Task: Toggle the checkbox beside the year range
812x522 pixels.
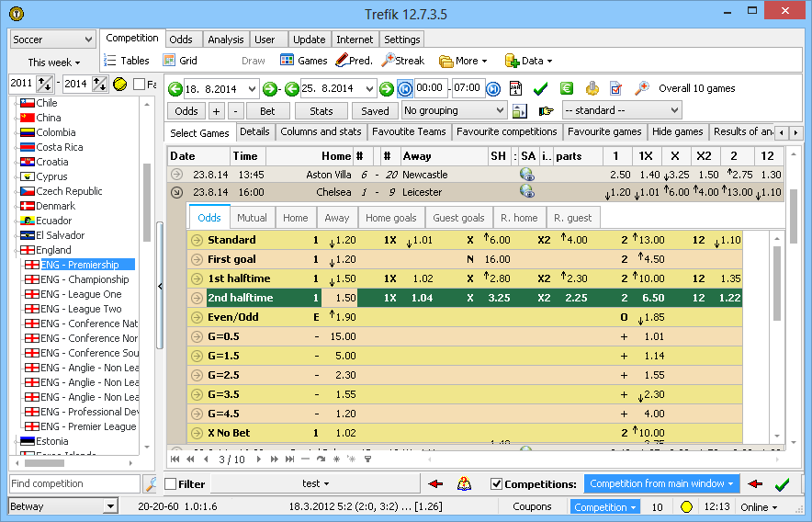Action: (139, 85)
